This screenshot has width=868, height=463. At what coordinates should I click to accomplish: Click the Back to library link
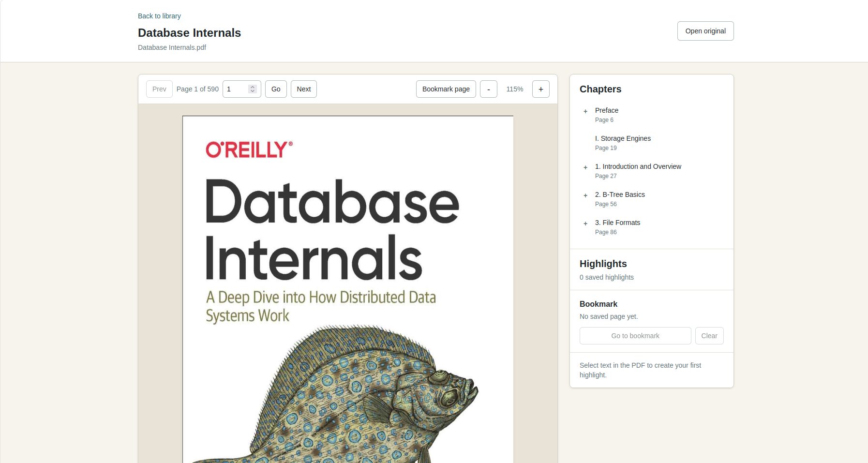point(159,16)
